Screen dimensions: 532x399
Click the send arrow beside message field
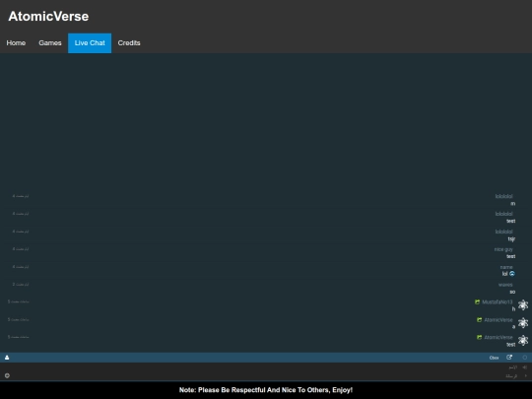tap(525, 376)
